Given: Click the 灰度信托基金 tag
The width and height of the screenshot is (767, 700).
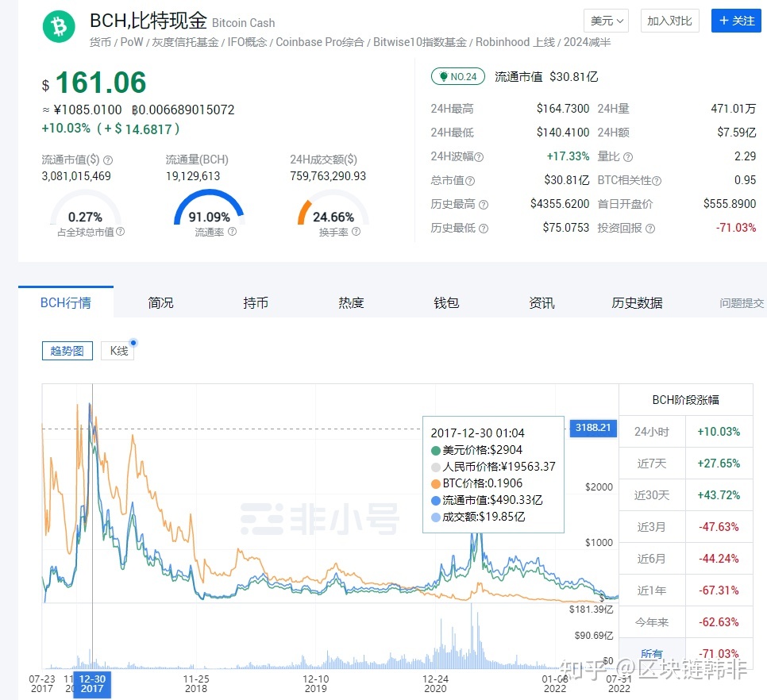Looking at the screenshot, I should 185,43.
